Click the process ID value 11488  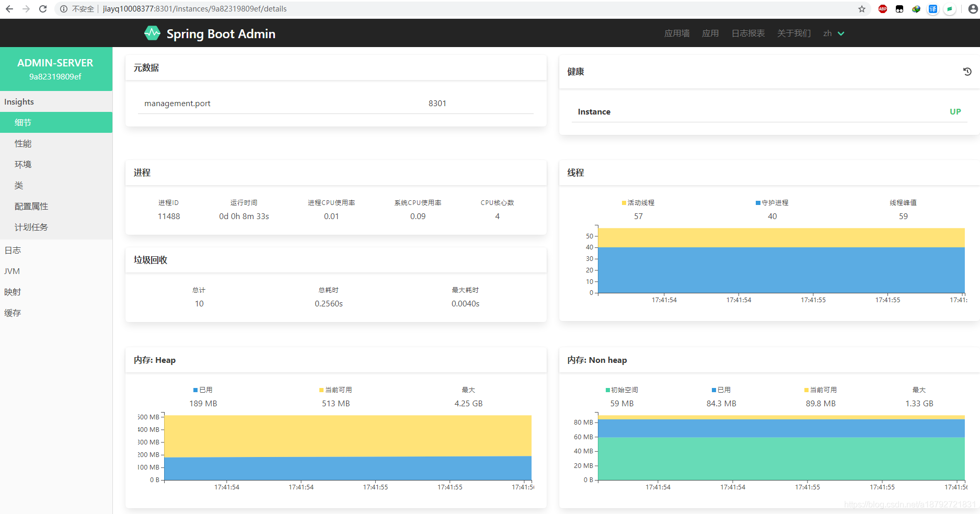(x=169, y=216)
